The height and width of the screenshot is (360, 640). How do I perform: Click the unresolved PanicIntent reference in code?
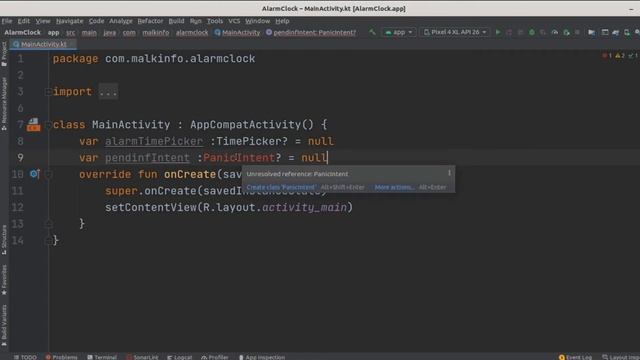tap(238, 158)
